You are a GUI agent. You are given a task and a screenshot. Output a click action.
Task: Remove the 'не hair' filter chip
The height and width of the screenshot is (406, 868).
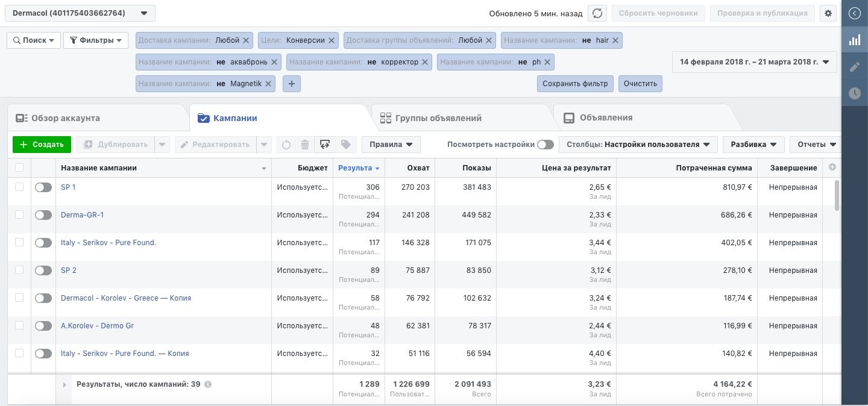615,40
